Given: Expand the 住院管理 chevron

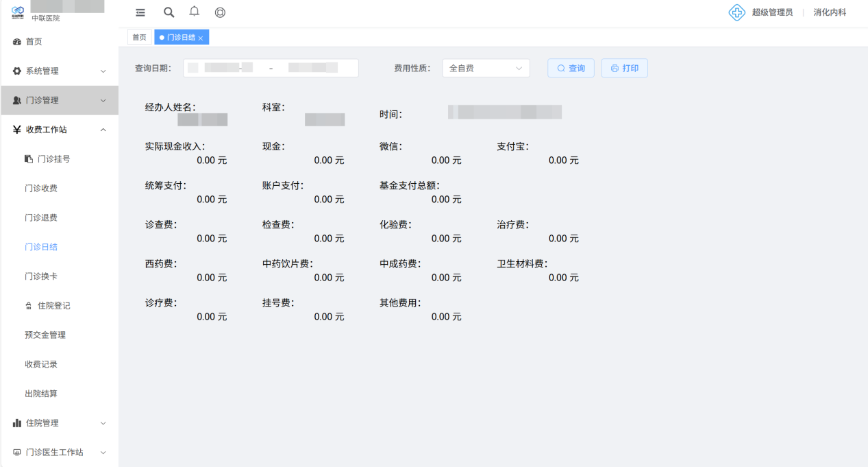Looking at the screenshot, I should (103, 423).
